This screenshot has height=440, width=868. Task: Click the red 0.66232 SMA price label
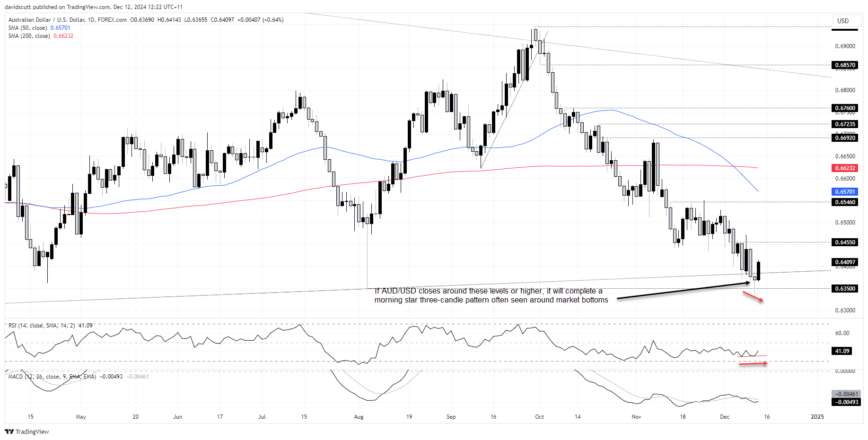click(845, 168)
